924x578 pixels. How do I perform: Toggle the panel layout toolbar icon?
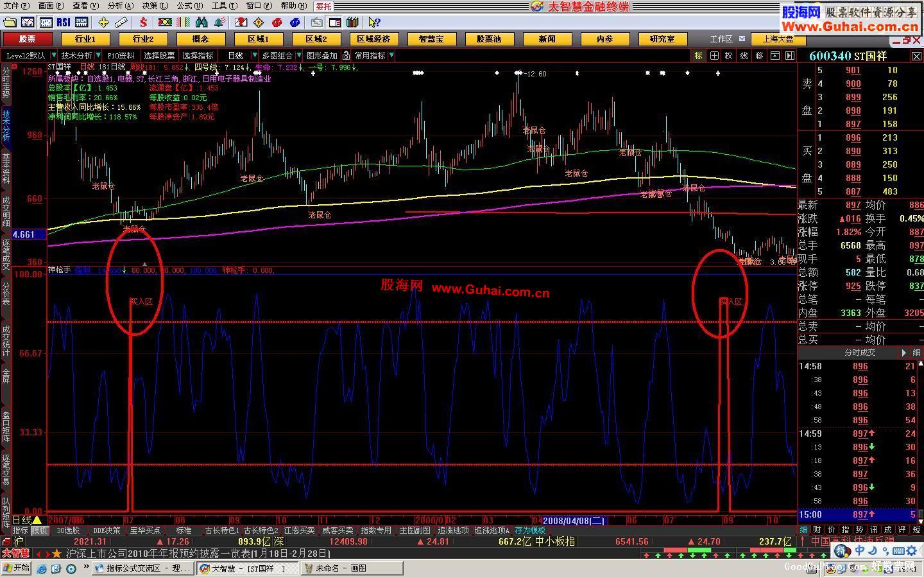334,22
